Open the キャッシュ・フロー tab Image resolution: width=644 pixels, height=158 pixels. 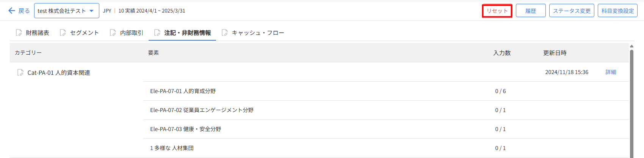tap(258, 33)
